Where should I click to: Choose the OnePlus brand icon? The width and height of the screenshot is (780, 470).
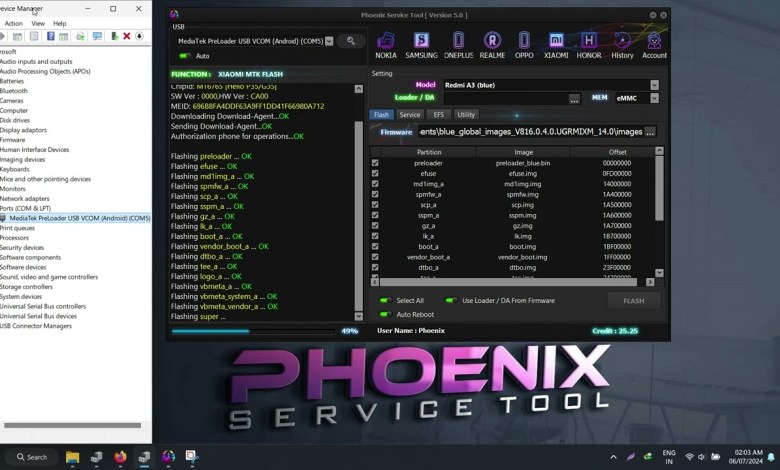[458, 45]
